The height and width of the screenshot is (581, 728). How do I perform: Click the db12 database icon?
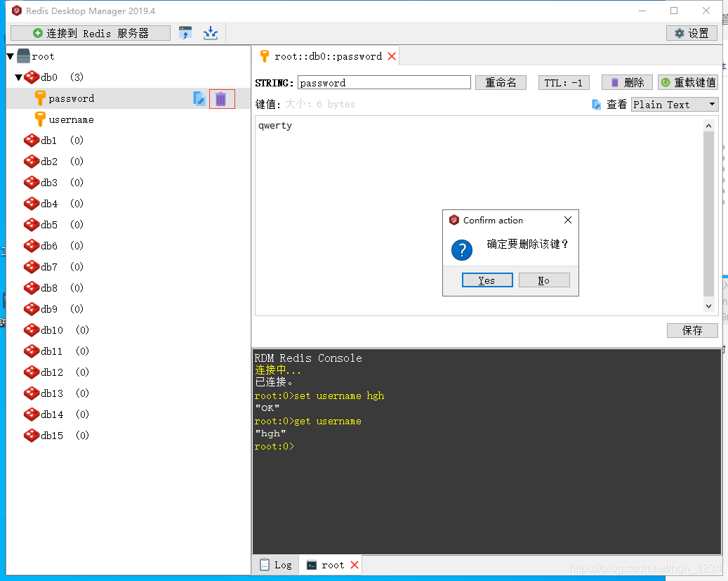pos(32,372)
